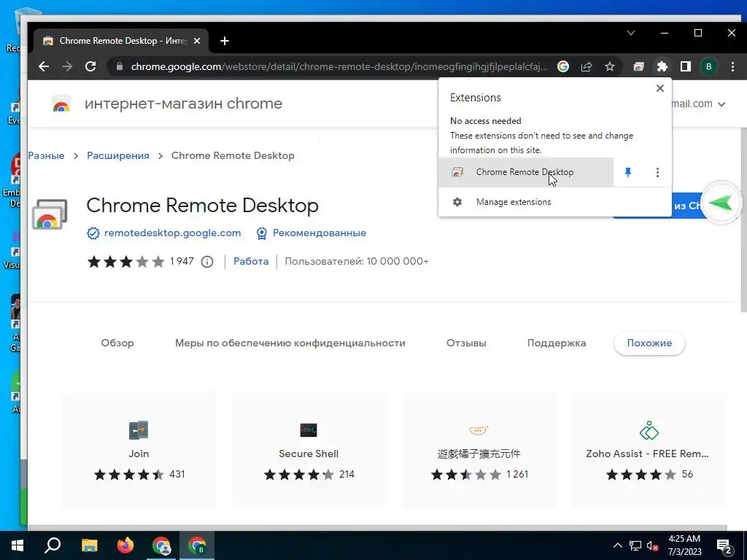Open the Windows Start menu
747x560 pixels.
pos(18,545)
